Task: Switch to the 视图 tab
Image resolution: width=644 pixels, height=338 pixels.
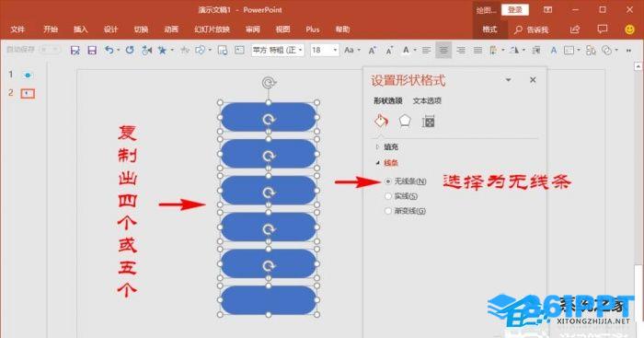Action: click(x=282, y=29)
